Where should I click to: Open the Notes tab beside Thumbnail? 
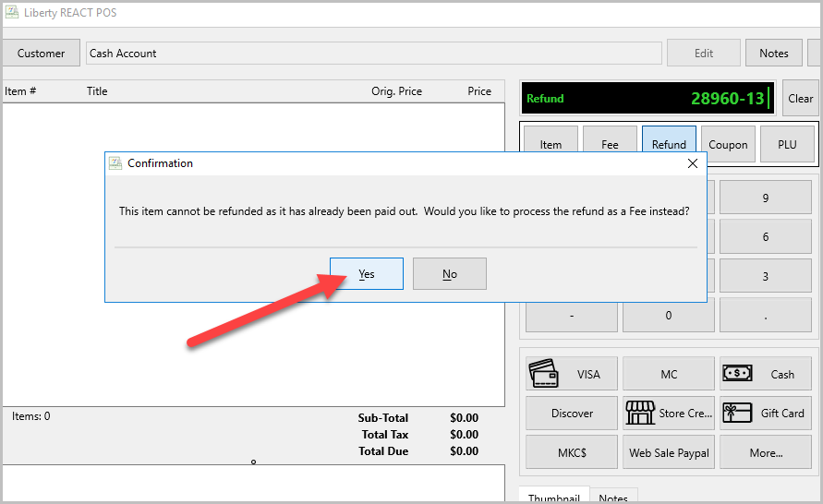coord(613,497)
